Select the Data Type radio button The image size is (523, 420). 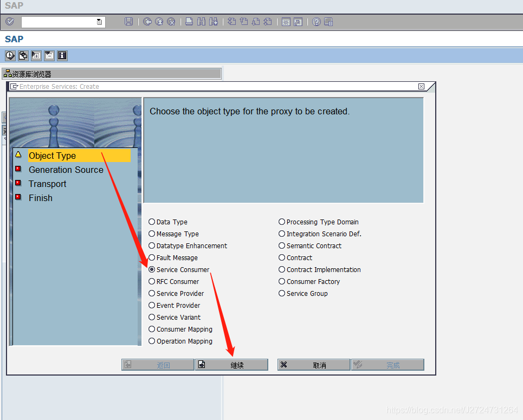pos(152,222)
